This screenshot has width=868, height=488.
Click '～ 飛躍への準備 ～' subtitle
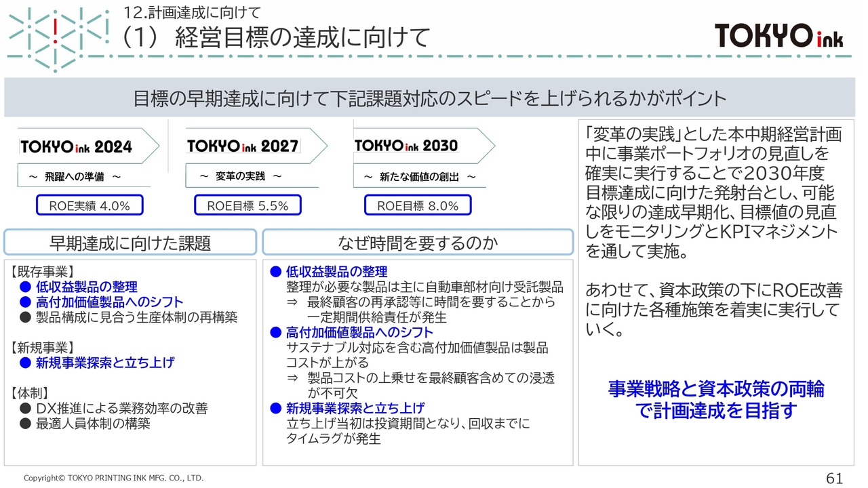75,177
